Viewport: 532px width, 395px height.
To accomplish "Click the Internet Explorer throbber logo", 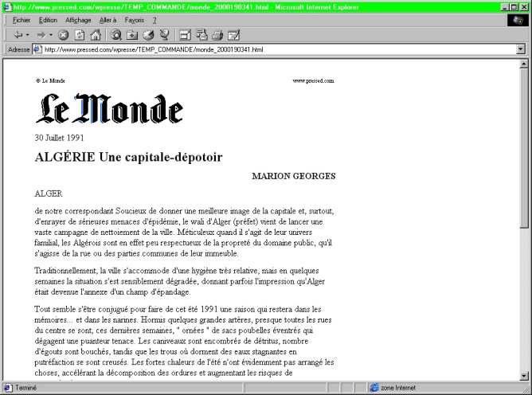I will click(x=518, y=21).
